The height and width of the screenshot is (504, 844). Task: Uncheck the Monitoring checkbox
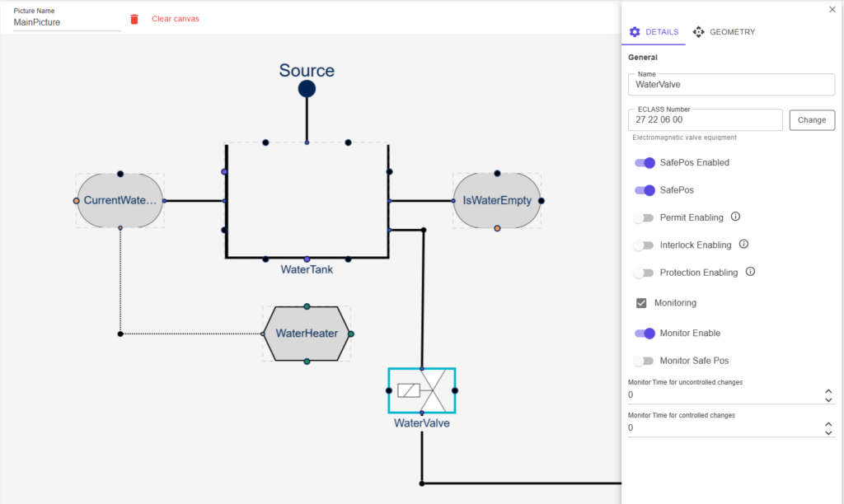[x=641, y=303]
